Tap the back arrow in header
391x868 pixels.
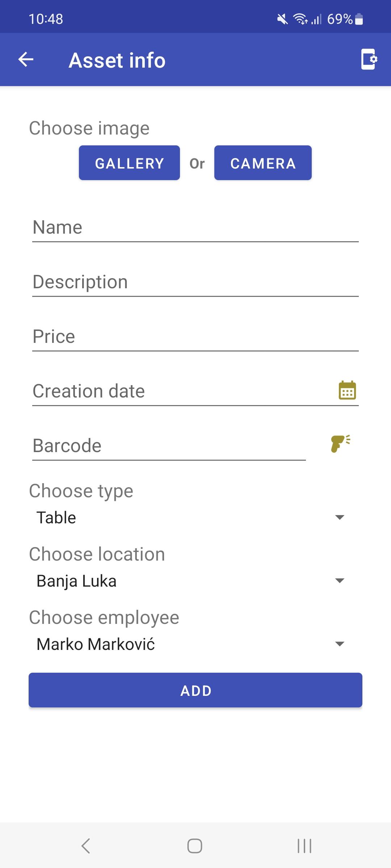click(x=26, y=60)
